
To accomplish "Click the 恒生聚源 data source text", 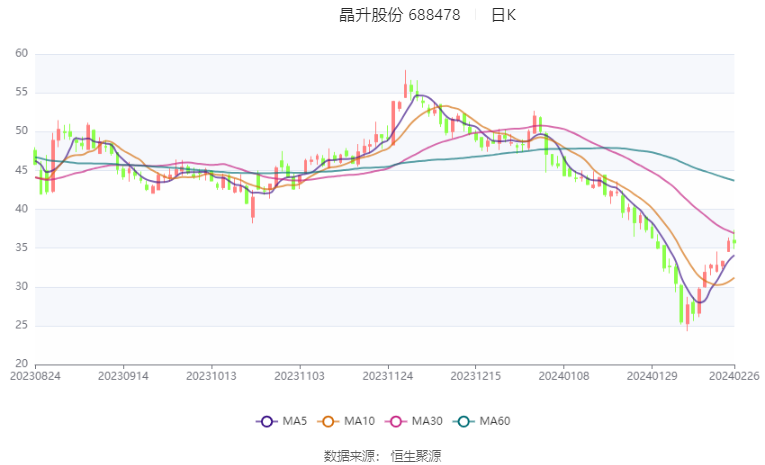I will pos(416,456).
